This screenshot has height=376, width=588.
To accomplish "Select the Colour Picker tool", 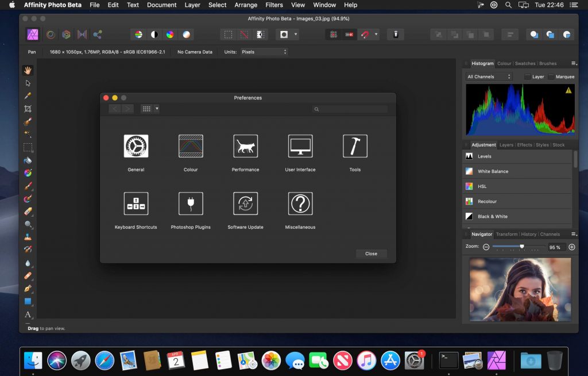I will 28,95.
